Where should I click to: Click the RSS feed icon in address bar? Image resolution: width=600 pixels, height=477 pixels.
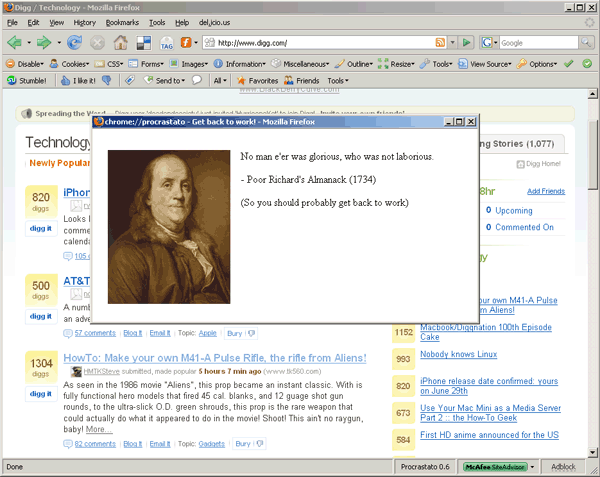[x=440, y=43]
